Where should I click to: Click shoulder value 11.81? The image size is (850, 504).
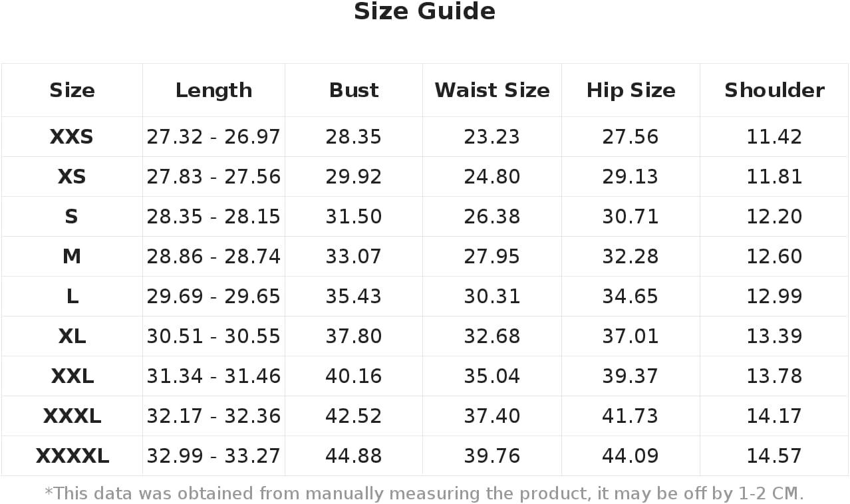tap(774, 177)
